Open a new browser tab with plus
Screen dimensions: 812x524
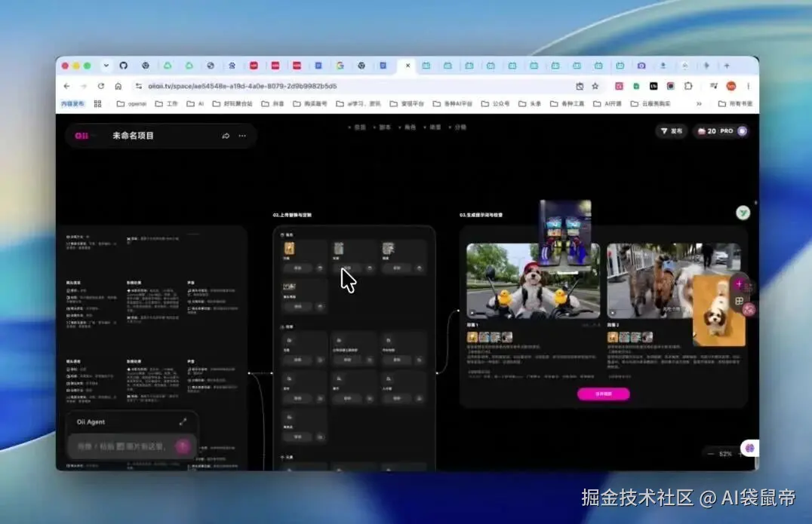(x=727, y=66)
